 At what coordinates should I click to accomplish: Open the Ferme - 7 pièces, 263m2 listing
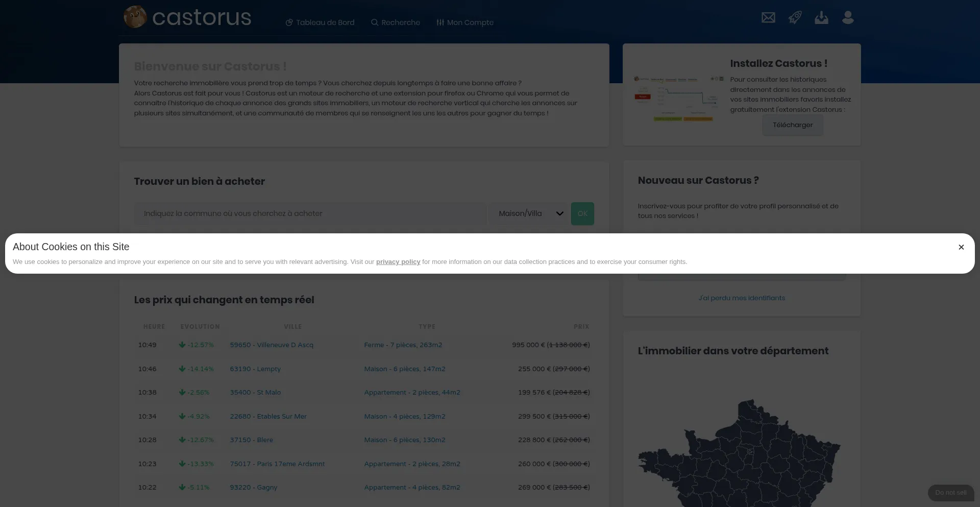coord(403,345)
